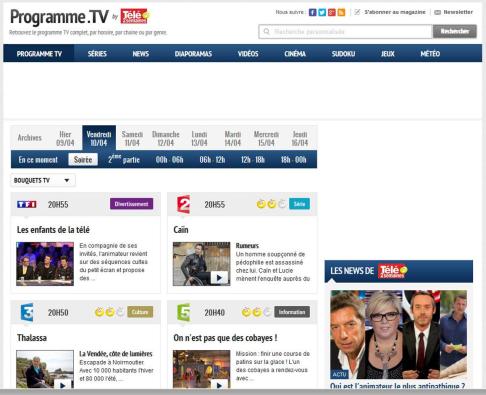This screenshot has width=486, height=395.
Task: Click the newsletter envelope icon
Action: click(x=437, y=12)
